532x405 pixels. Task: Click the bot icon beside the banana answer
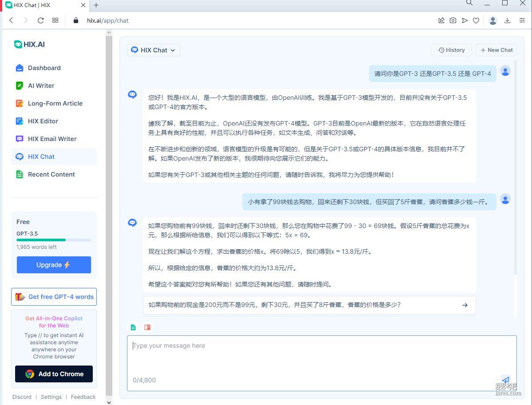(x=132, y=223)
